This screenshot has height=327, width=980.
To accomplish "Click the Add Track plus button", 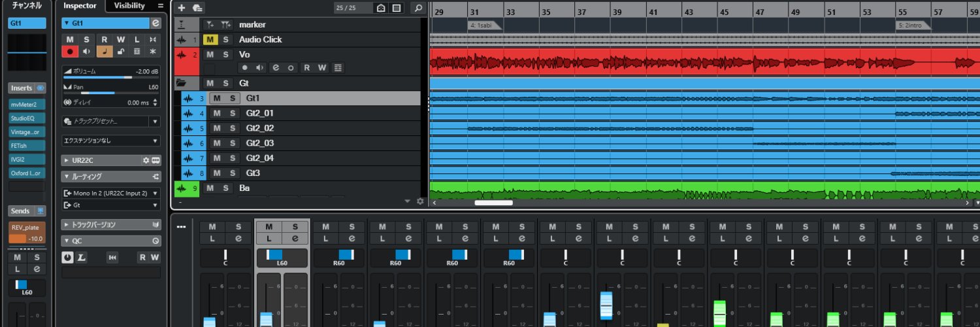I will [x=181, y=8].
